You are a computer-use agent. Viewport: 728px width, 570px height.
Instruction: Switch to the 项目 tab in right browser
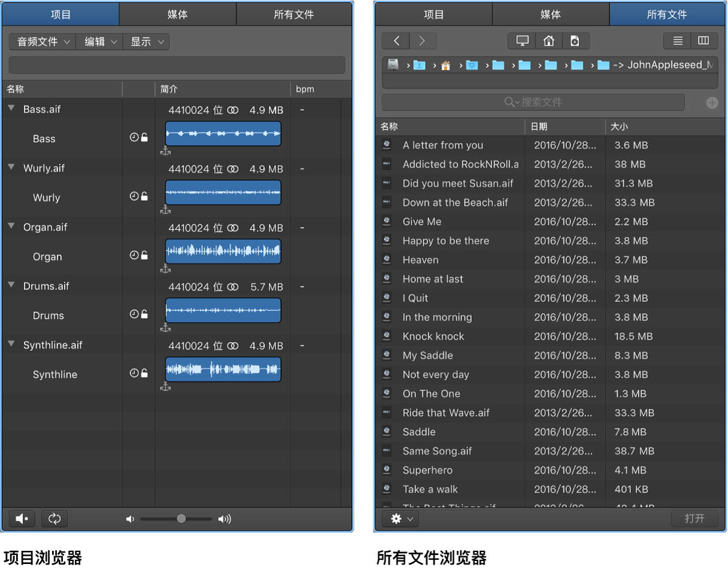433,14
